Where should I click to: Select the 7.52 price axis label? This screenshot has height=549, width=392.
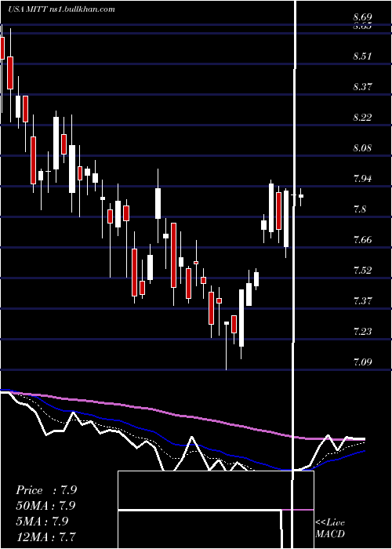pos(362,270)
